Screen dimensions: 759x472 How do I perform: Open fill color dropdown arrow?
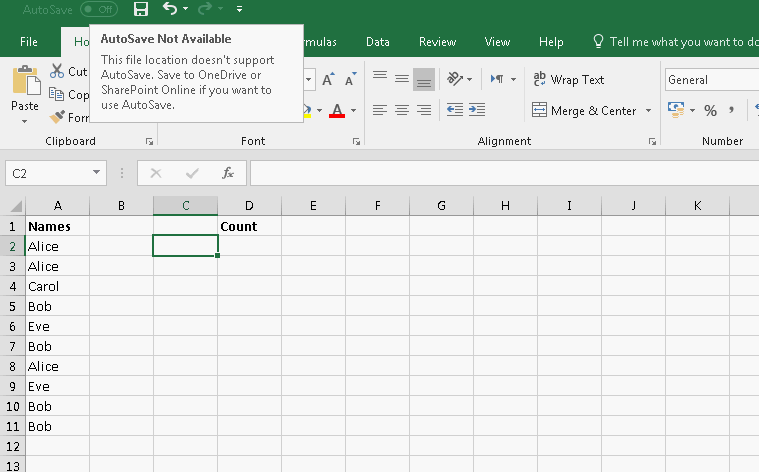click(x=319, y=110)
